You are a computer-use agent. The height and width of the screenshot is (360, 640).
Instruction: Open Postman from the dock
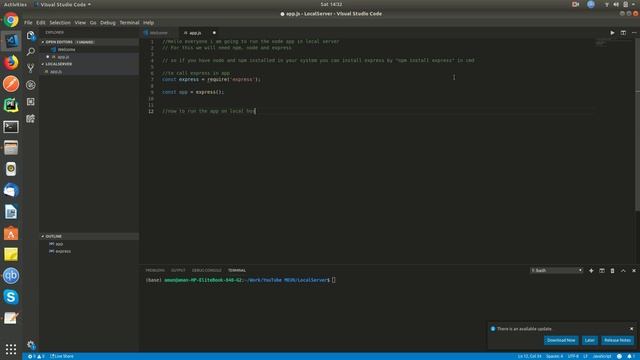click(11, 84)
